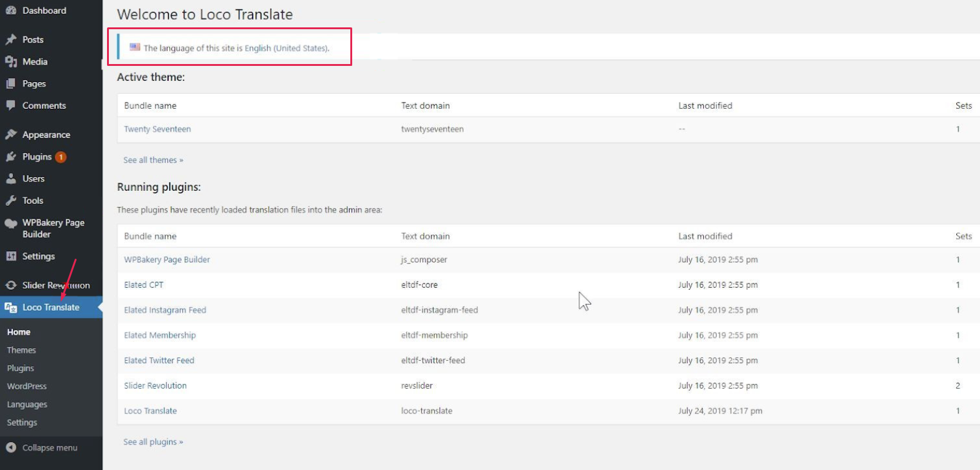Open the WordPress submenu item
980x470 pixels.
click(27, 386)
